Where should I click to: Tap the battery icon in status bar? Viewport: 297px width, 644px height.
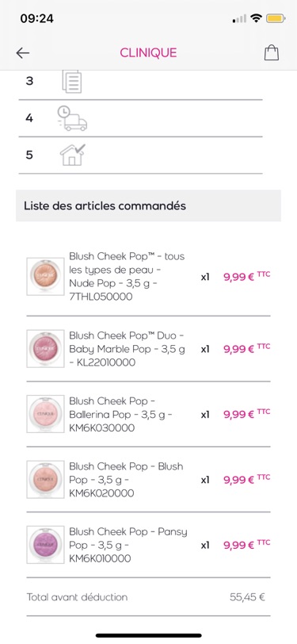tap(276, 18)
